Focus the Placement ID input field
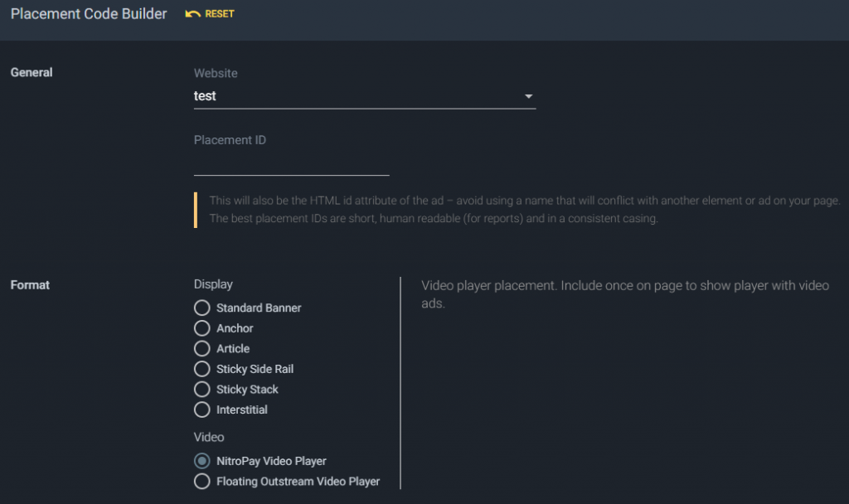849x504 pixels. point(291,163)
